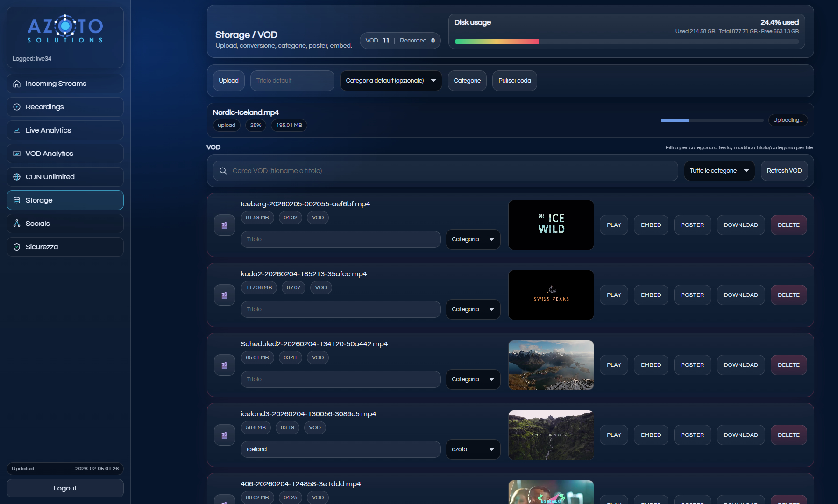Screen dimensions: 838x504
Task: Click the clapperboard icon for iceland3 video
Action: [x=225, y=435]
